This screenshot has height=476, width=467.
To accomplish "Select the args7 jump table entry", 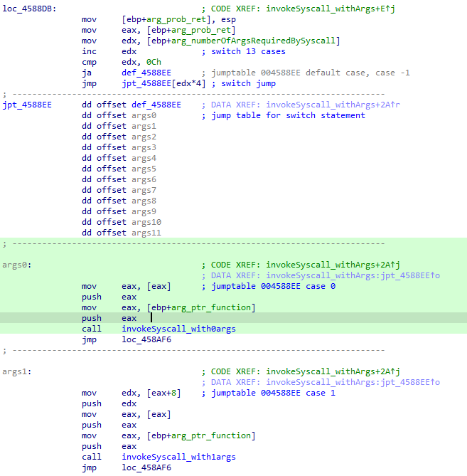I will [x=144, y=190].
